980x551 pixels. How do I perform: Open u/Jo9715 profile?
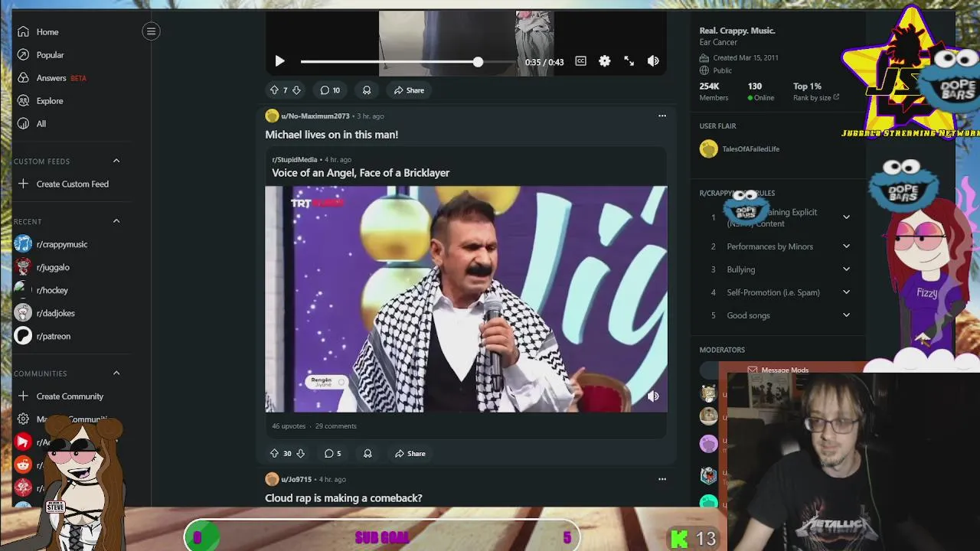pos(296,480)
